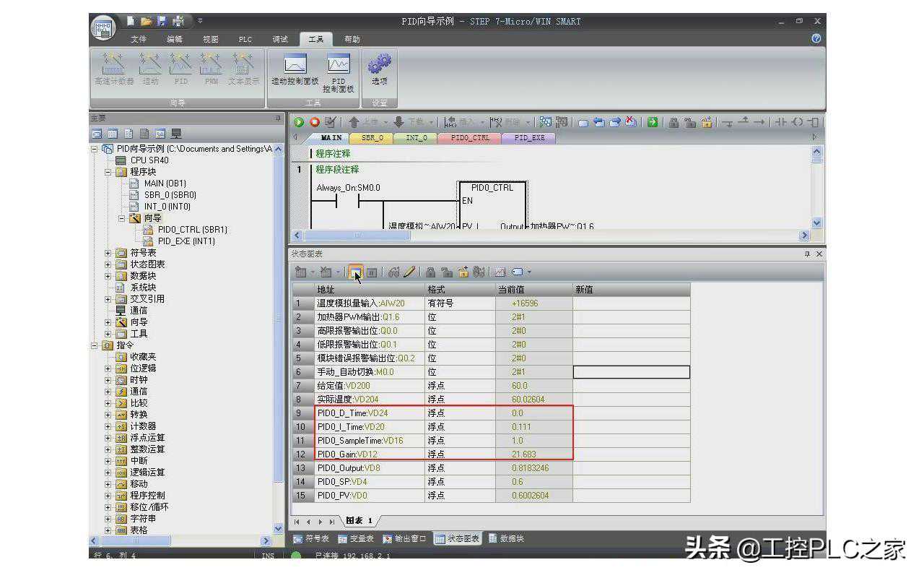Click the 数据块 button in bottom bar
Screen dimensions: 924x578
click(x=507, y=539)
